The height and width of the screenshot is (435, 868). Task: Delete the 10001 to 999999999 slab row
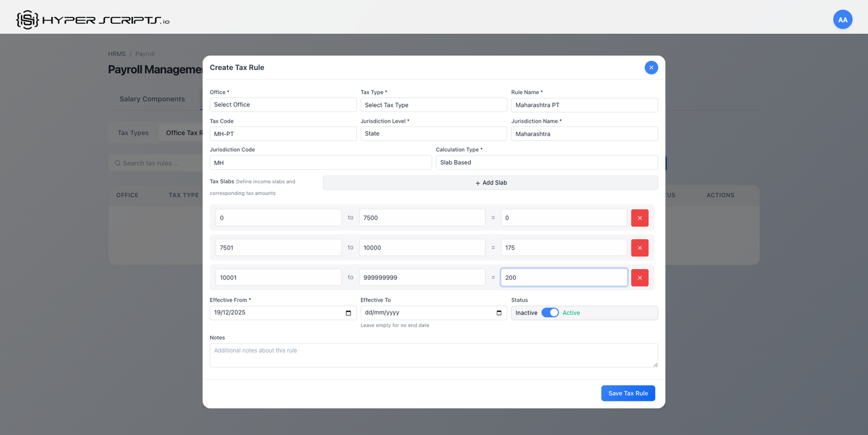tap(640, 277)
